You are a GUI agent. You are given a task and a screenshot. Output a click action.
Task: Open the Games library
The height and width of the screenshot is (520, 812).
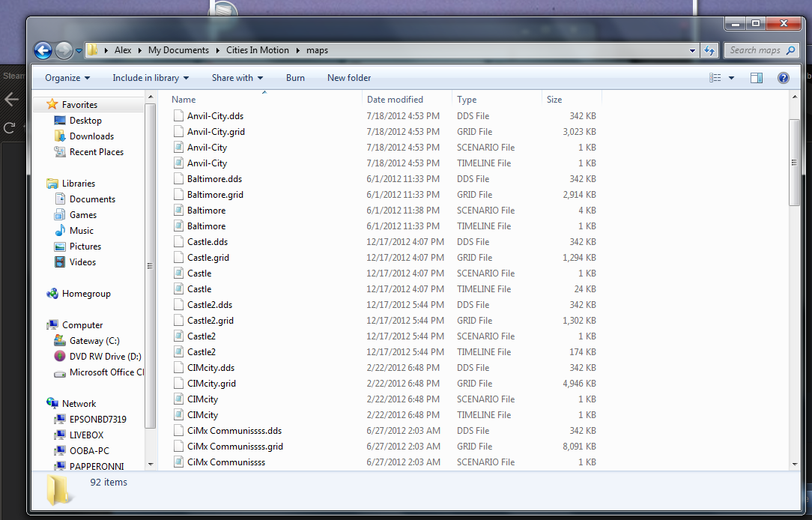coord(76,215)
